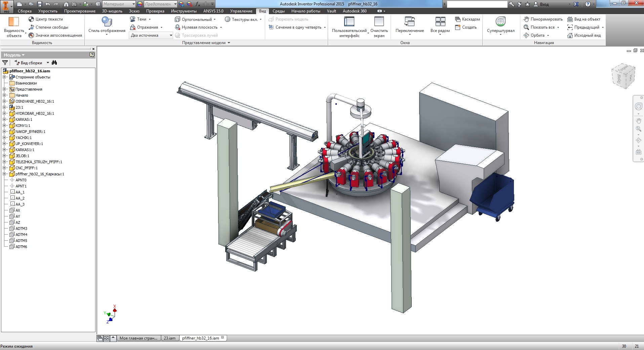Open the Inventor application menu button

coord(6,6)
